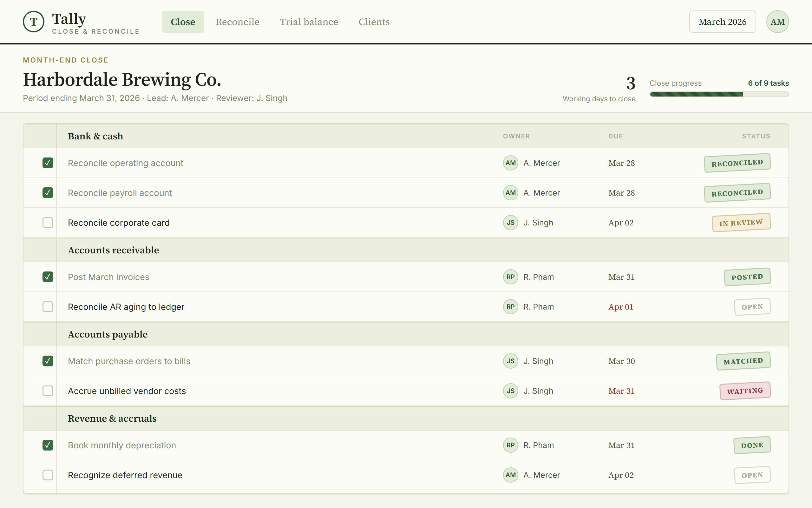Click Book monthly depreciation task name
The width and height of the screenshot is (812, 508).
[x=122, y=445]
